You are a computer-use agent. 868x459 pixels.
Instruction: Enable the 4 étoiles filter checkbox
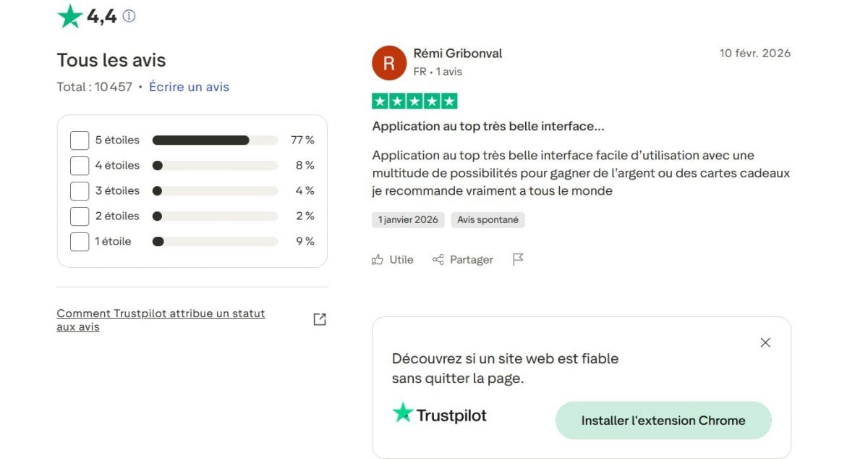(80, 165)
